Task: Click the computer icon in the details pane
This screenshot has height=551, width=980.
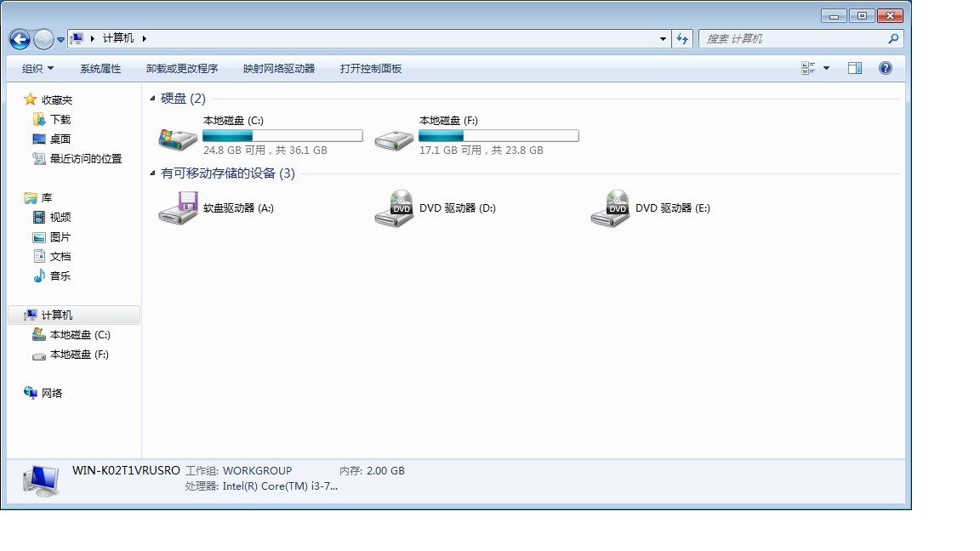Action: tap(41, 480)
